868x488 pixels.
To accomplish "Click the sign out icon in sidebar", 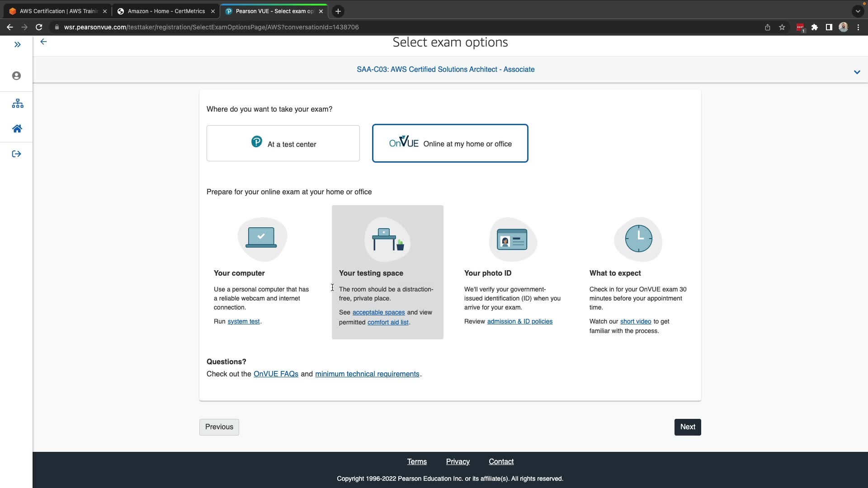I will tap(17, 154).
